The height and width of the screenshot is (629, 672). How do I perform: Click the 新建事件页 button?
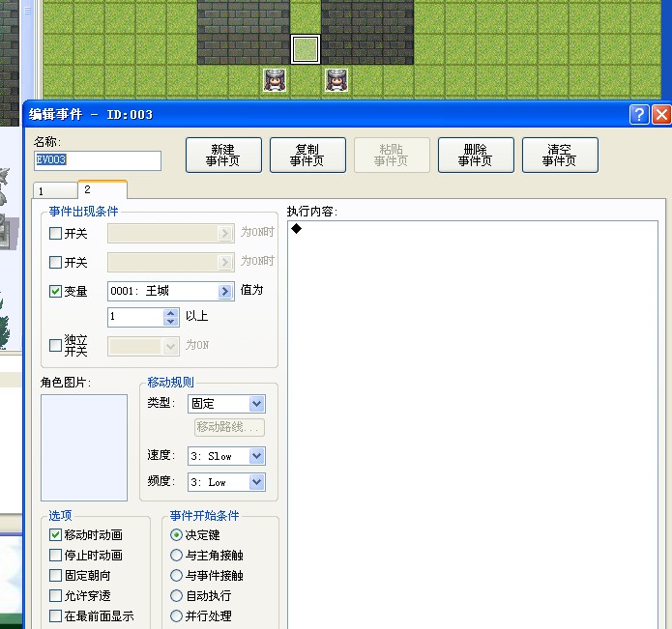tap(223, 155)
